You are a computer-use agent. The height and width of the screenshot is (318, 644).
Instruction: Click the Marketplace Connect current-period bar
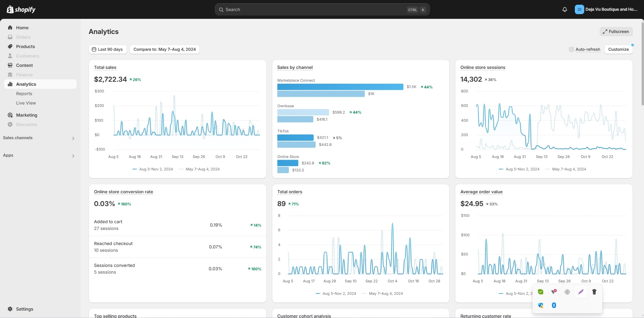[x=340, y=87]
